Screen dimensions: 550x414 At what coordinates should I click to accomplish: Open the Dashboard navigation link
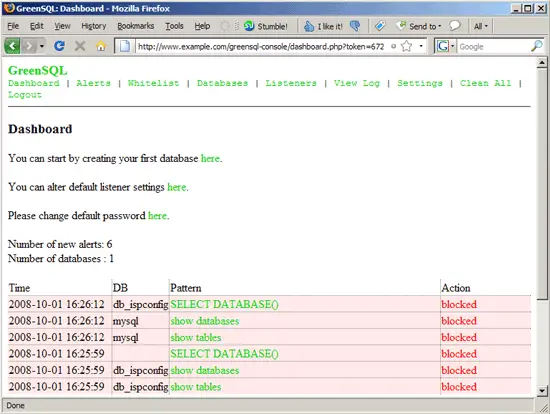click(34, 83)
